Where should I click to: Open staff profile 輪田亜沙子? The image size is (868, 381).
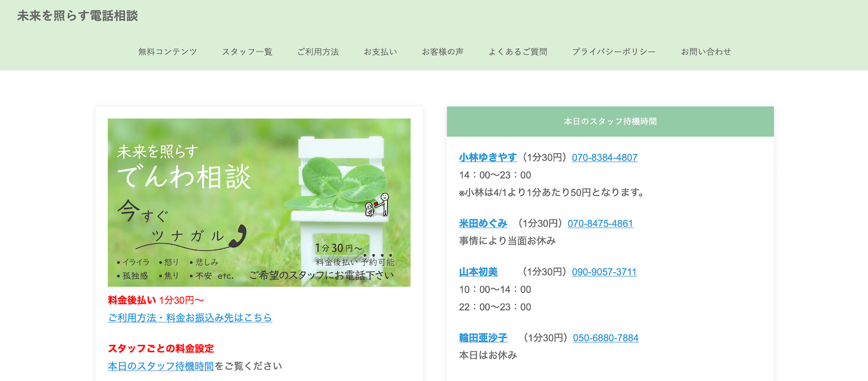click(x=483, y=338)
